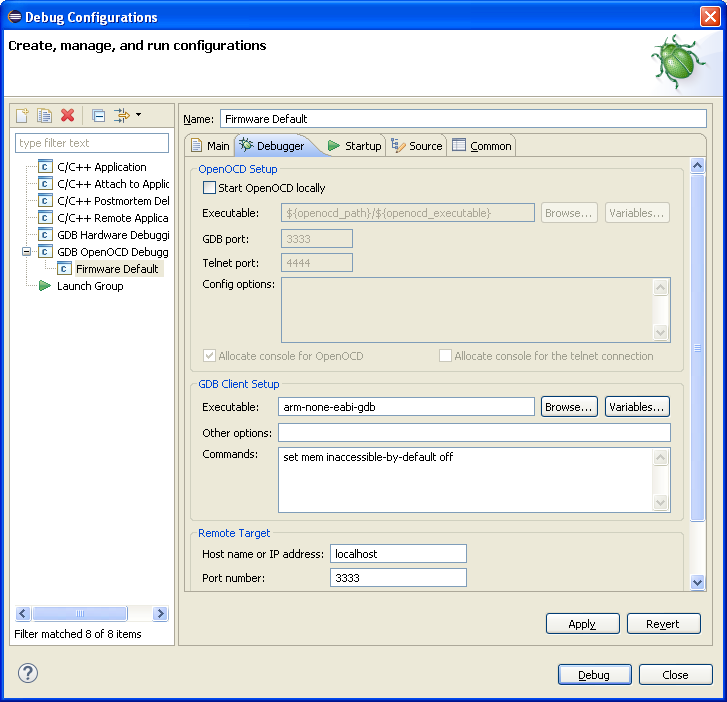Click Browse for GDB client executable
The image size is (727, 702).
(x=569, y=407)
